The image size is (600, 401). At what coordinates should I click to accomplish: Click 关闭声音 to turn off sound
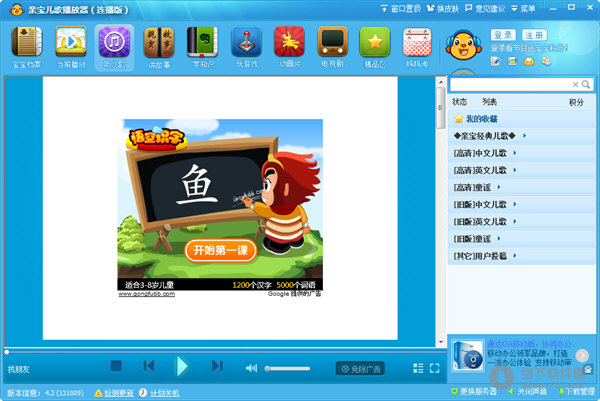[528, 391]
